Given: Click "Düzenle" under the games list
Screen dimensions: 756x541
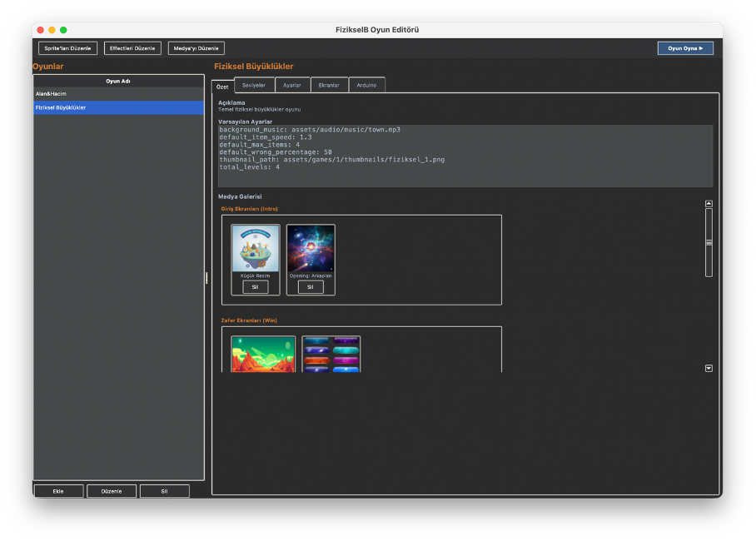Looking at the screenshot, I should [x=111, y=490].
